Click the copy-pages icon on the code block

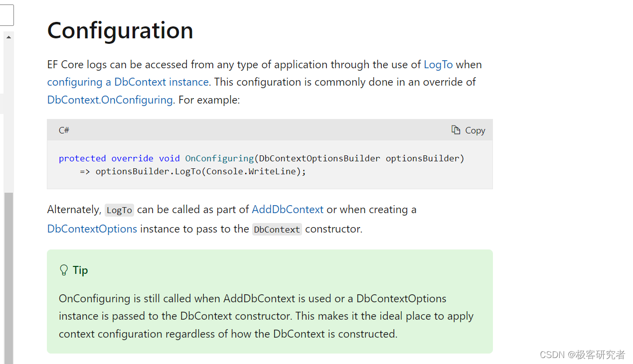coord(455,129)
